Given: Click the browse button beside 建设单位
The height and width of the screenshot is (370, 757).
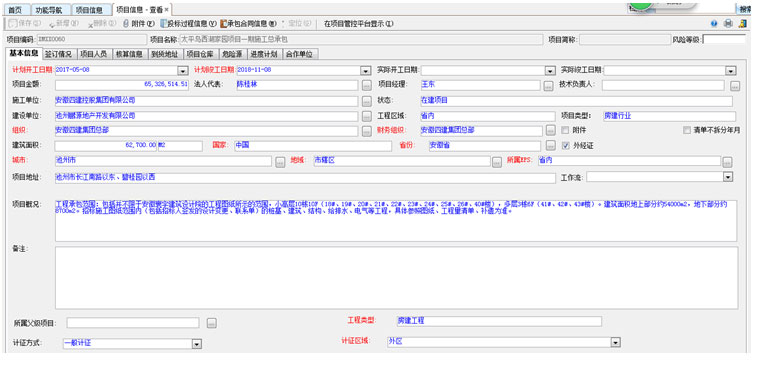Looking at the screenshot, I should coord(366,116).
